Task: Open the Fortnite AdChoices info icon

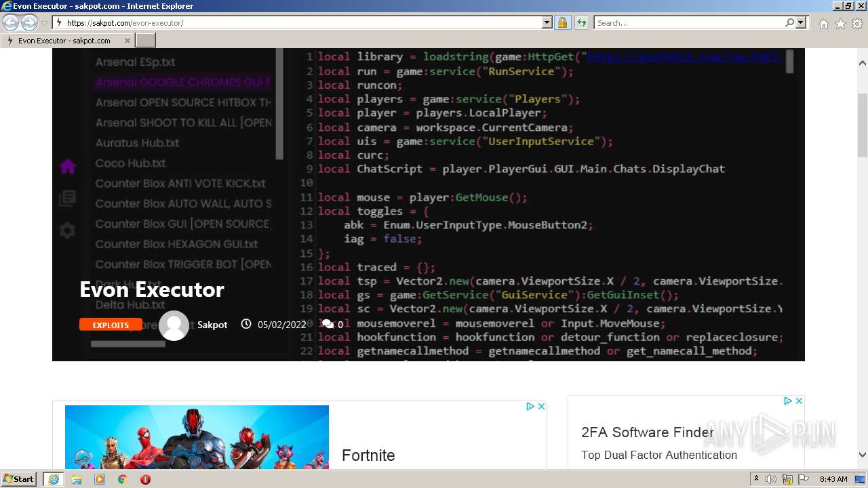Action: click(531, 407)
